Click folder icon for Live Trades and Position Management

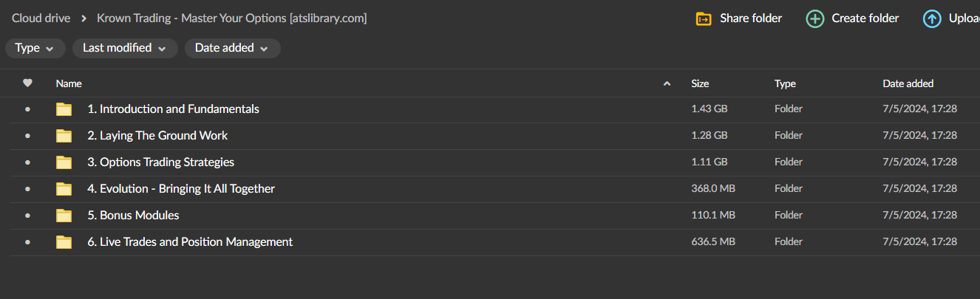pos(64,242)
